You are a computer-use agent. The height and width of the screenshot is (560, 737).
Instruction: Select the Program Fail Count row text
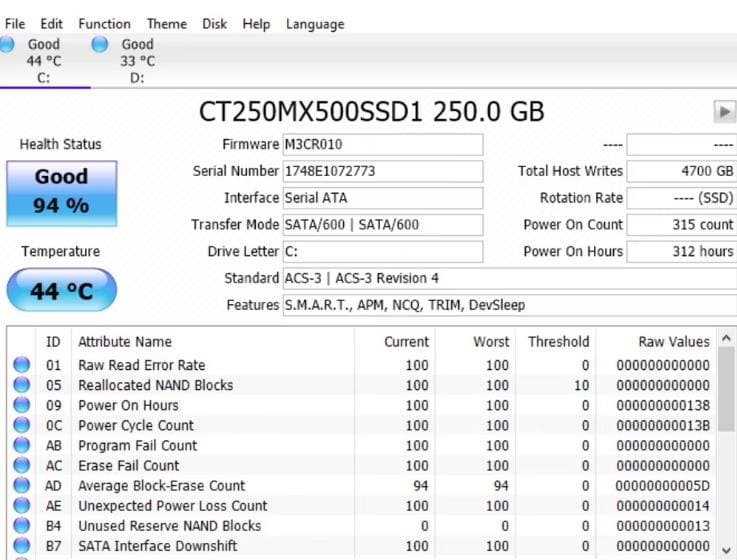tap(138, 446)
